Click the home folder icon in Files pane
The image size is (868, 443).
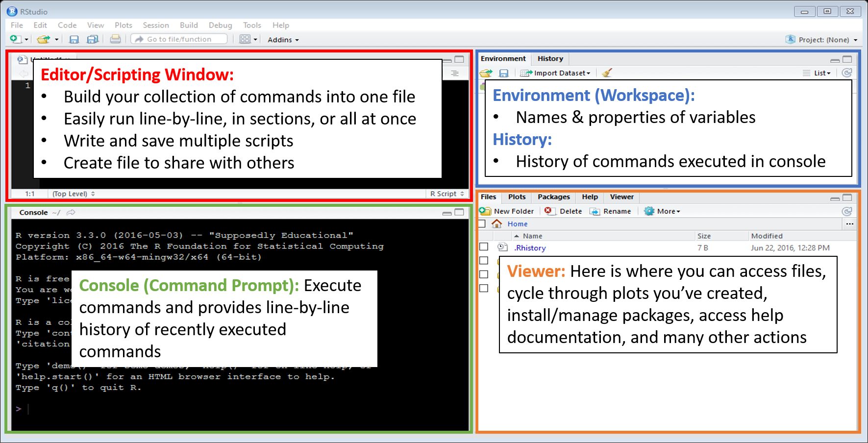[497, 224]
